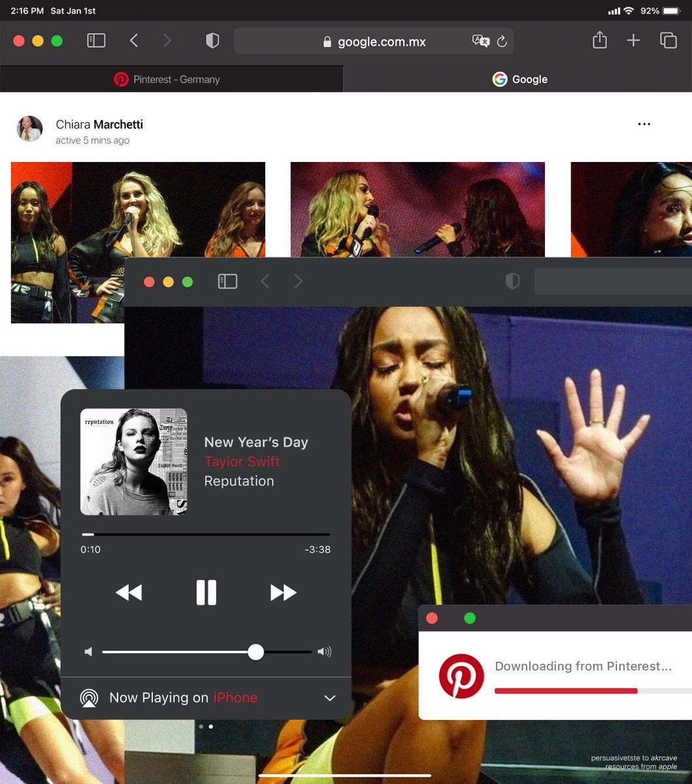Click the Wi-Fi status icon

(629, 11)
